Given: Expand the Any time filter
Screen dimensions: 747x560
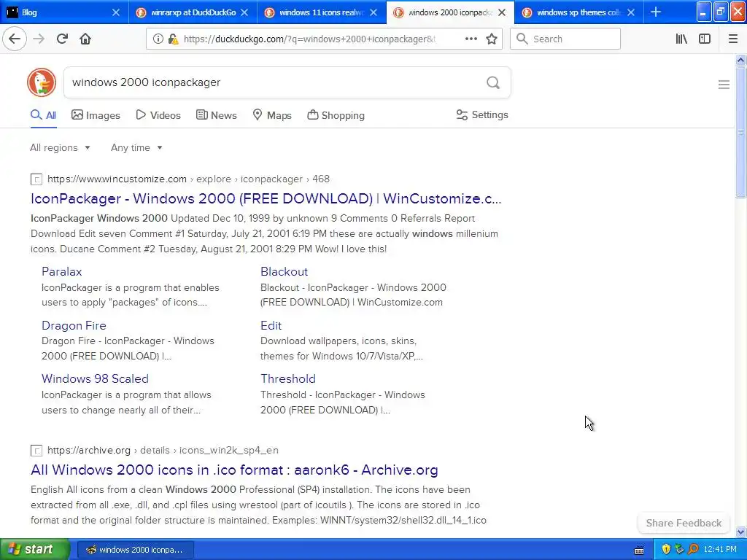Looking at the screenshot, I should 136,147.
